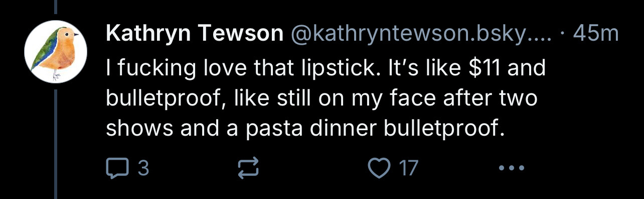Viewport: 644px width, 199px height.
Task: Repost using the looping arrows icon
Action: pyautogui.click(x=248, y=168)
